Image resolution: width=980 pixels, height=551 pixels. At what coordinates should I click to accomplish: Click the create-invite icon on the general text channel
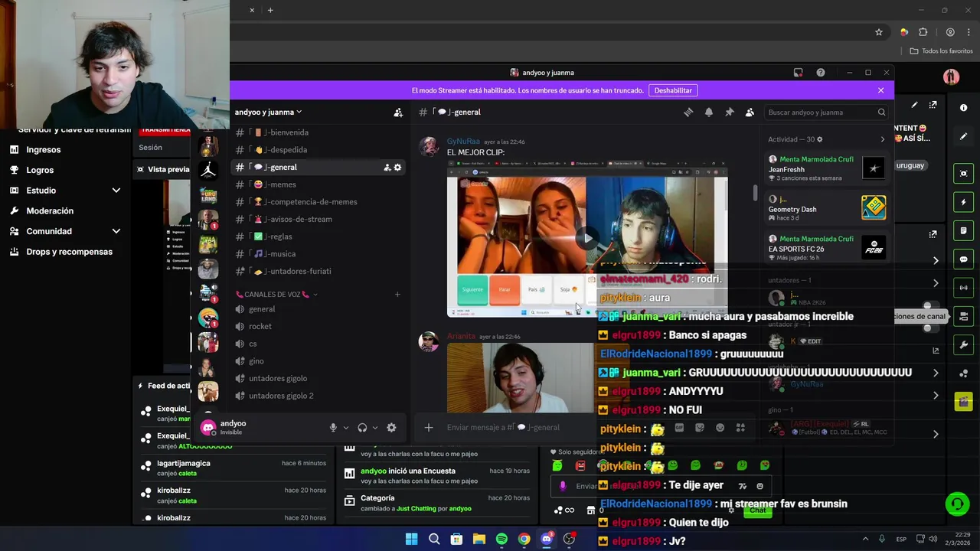click(387, 168)
